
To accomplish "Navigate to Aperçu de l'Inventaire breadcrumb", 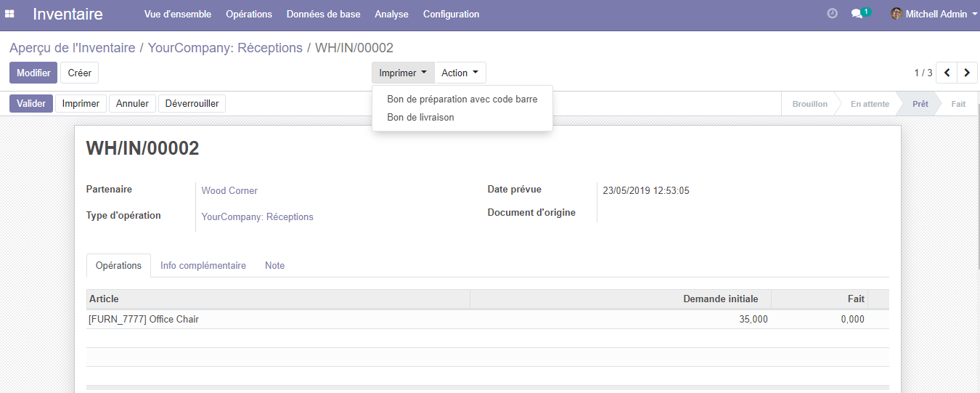I will pos(72,48).
